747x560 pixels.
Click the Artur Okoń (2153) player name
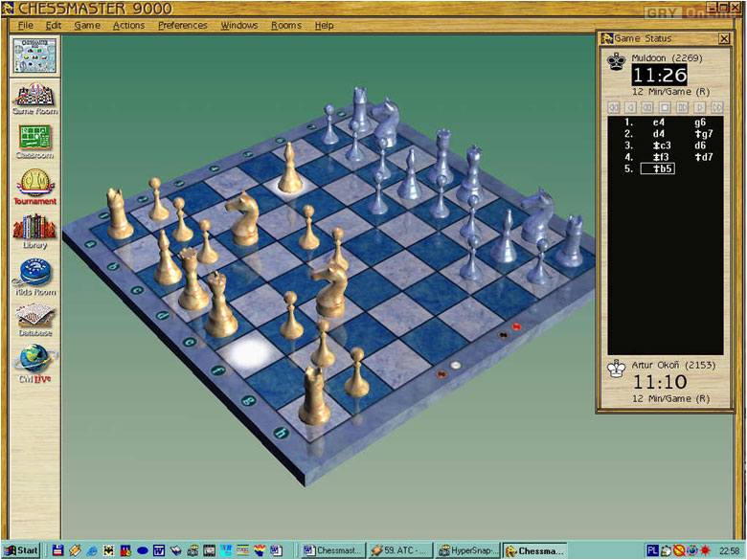pyautogui.click(x=673, y=366)
